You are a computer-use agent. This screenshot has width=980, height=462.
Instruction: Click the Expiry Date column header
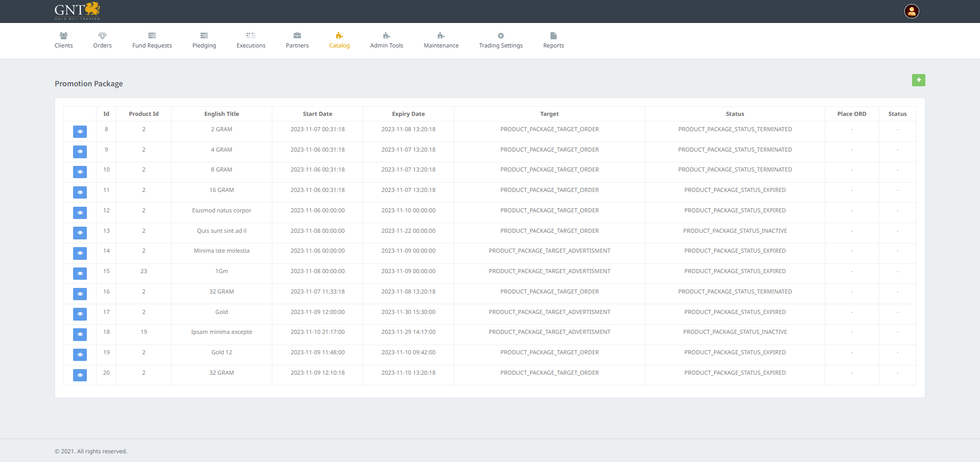408,114
